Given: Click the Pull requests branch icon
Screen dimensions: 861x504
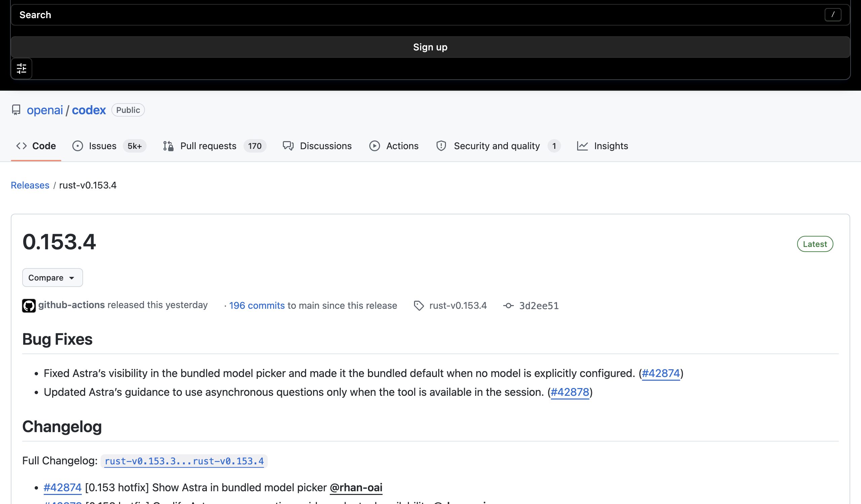Looking at the screenshot, I should (168, 146).
